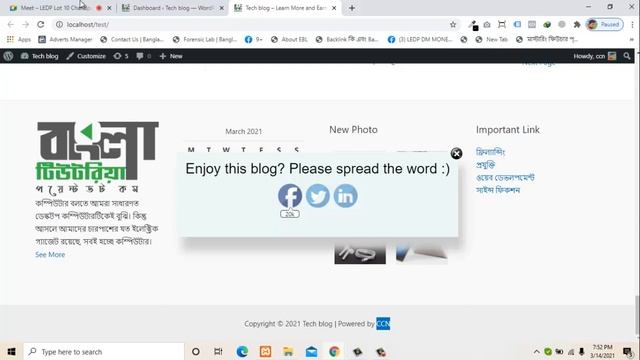Viewport: 640px width, 360px height.
Task: Click the CCN link in footer copyright
Action: (383, 323)
